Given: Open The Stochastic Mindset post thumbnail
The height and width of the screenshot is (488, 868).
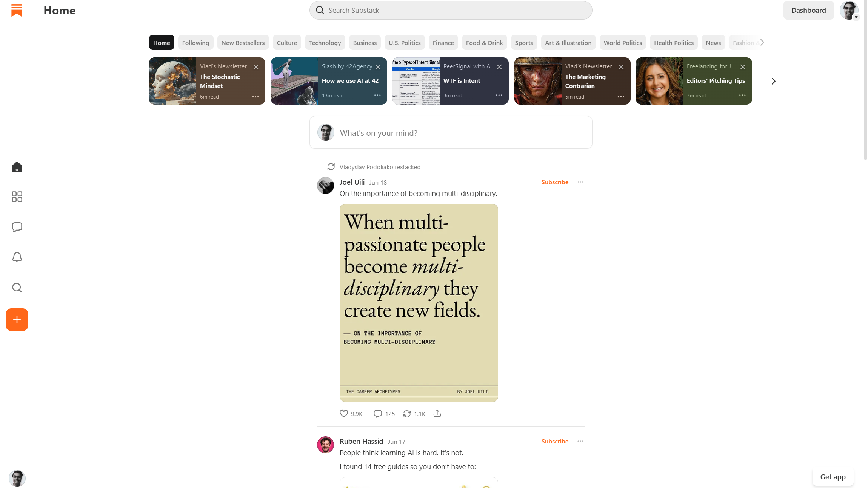Looking at the screenshot, I should (x=172, y=81).
